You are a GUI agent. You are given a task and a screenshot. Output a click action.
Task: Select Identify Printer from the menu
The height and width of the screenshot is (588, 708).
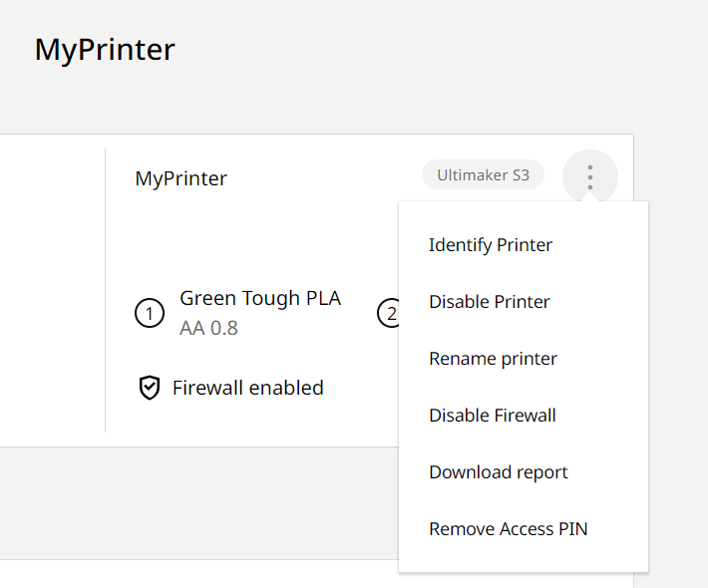491,245
